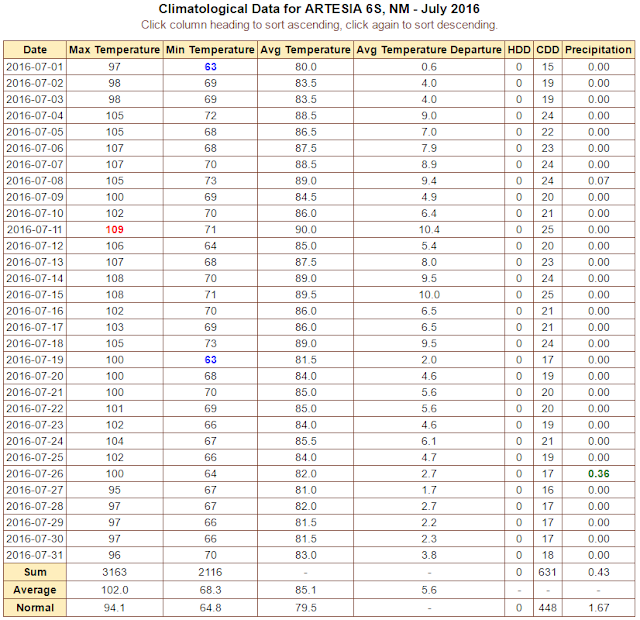Select the red 109 max temperature value
Screen dimensions: 640x620
(114, 229)
